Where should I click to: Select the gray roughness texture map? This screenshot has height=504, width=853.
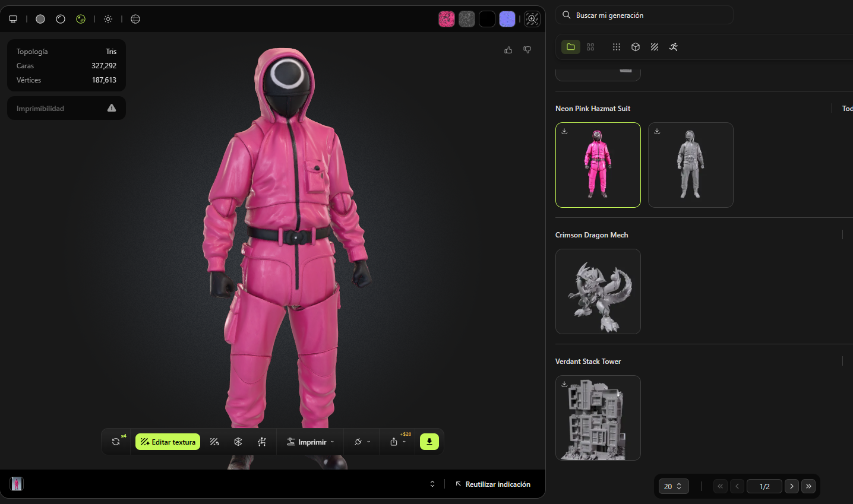pyautogui.click(x=467, y=19)
